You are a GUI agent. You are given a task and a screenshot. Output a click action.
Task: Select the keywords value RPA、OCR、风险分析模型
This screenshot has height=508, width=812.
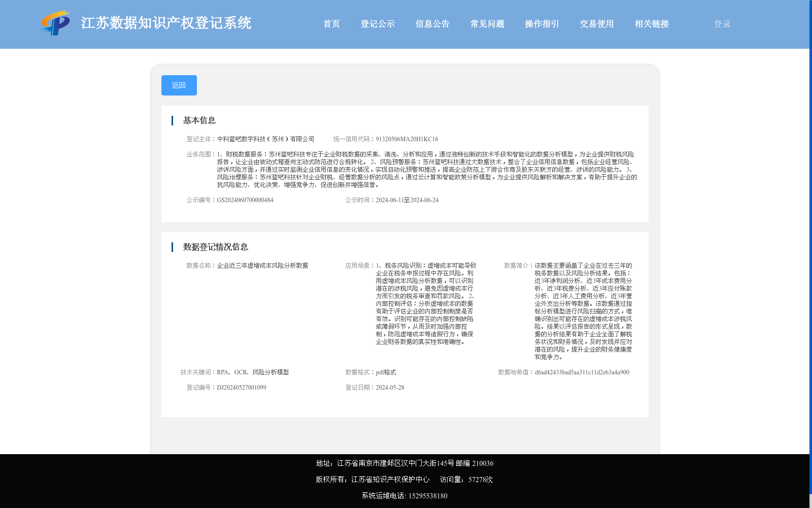coord(253,372)
